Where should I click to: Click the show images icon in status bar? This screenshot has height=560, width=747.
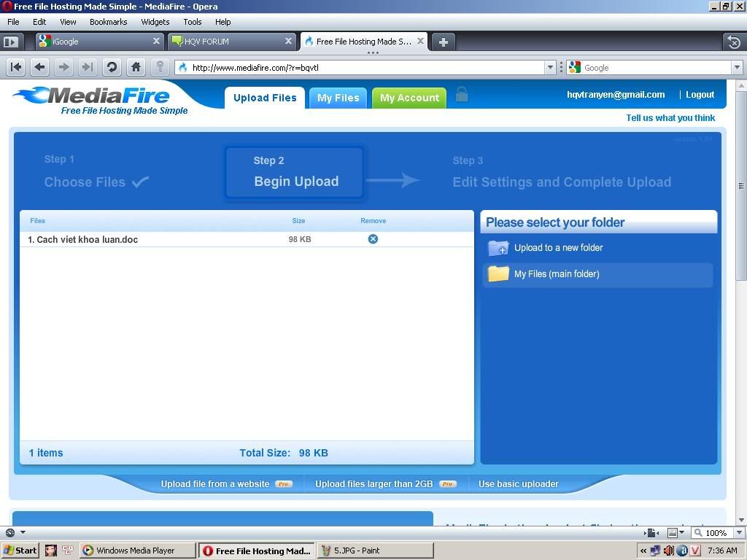pos(672,532)
